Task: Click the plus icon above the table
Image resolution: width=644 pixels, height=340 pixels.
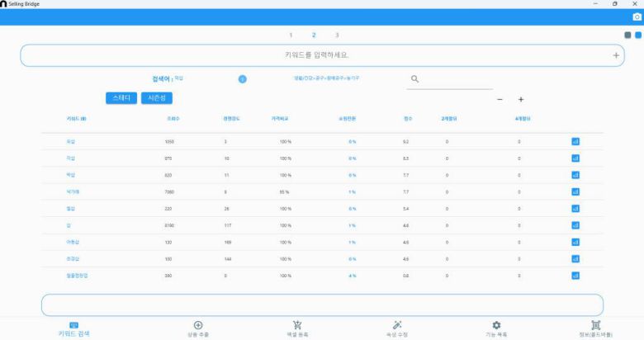Action: [x=521, y=99]
